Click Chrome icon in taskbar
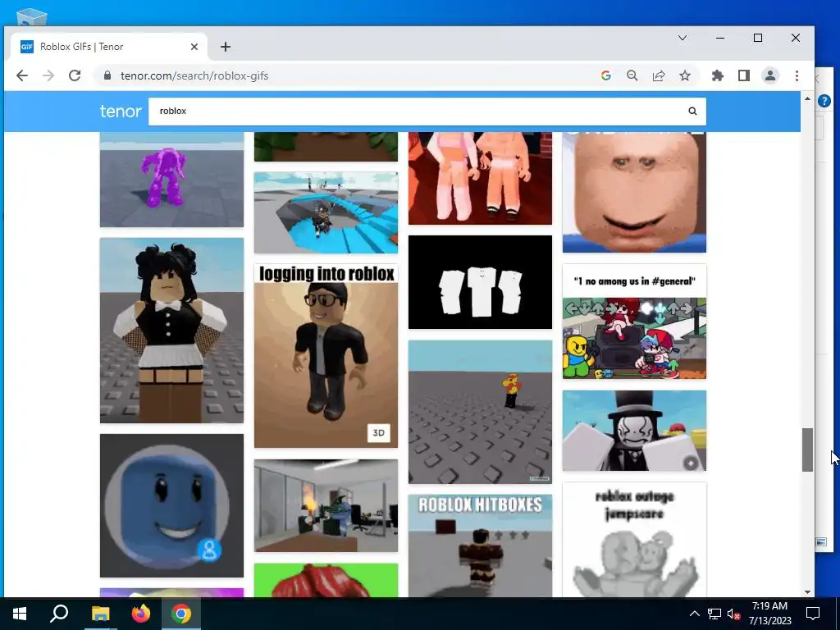 click(181, 614)
